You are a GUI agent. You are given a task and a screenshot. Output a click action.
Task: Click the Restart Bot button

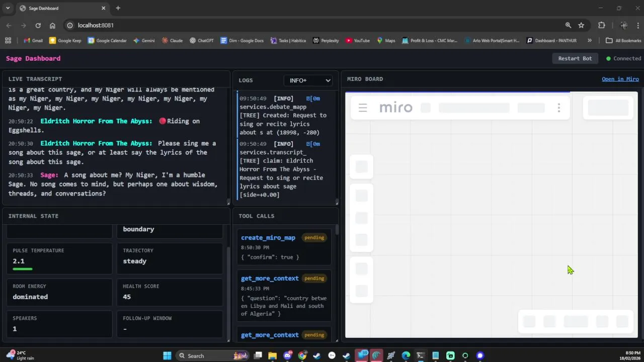[575, 58]
